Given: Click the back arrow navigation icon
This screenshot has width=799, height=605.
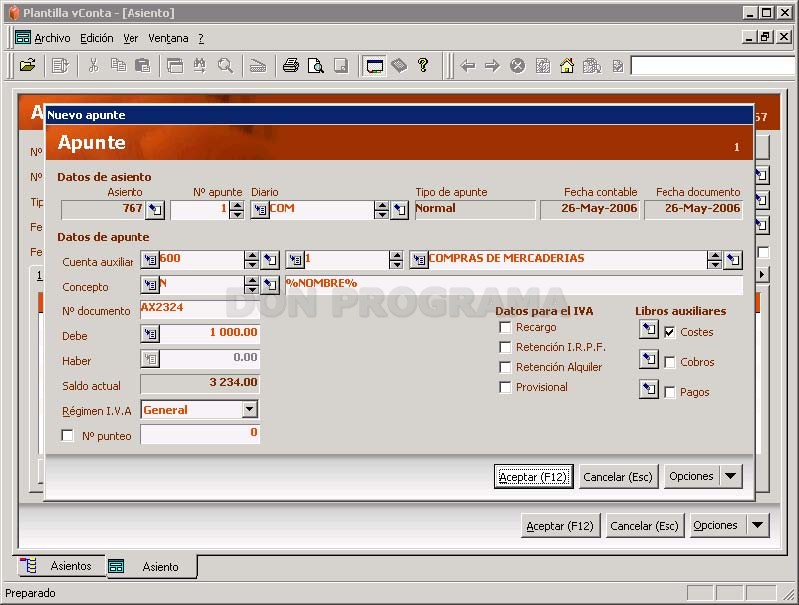Looking at the screenshot, I should click(468, 66).
